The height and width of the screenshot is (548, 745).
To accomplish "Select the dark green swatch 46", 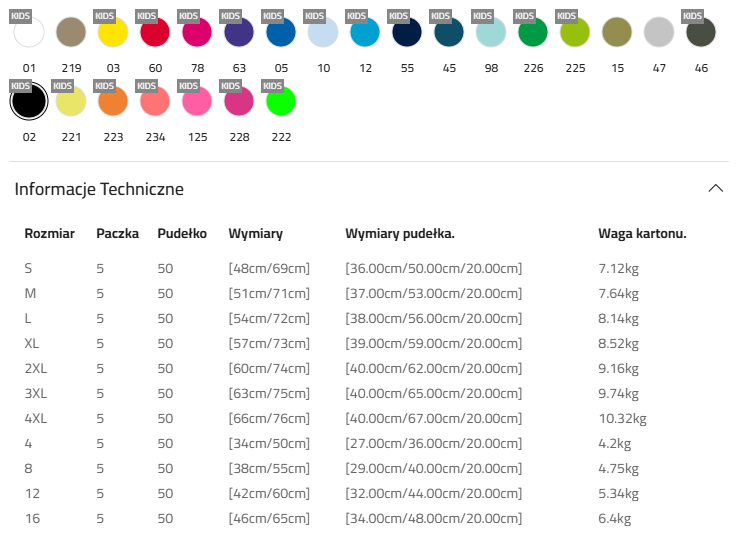I will (701, 32).
